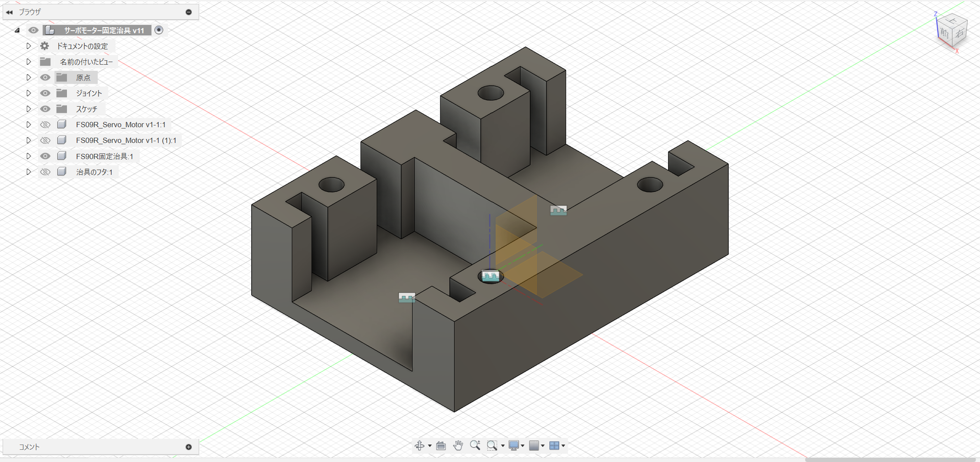Click the Display Settings monitor icon

514,446
